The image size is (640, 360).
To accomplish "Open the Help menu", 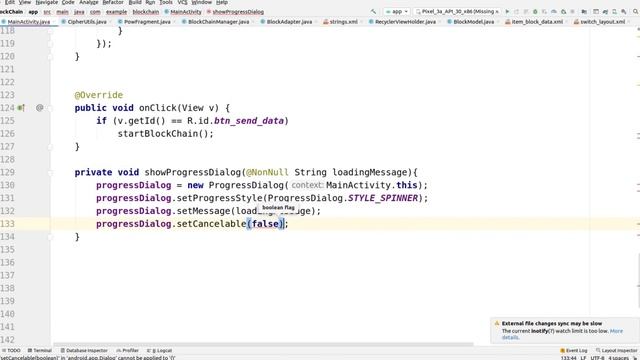I will (x=222, y=2).
